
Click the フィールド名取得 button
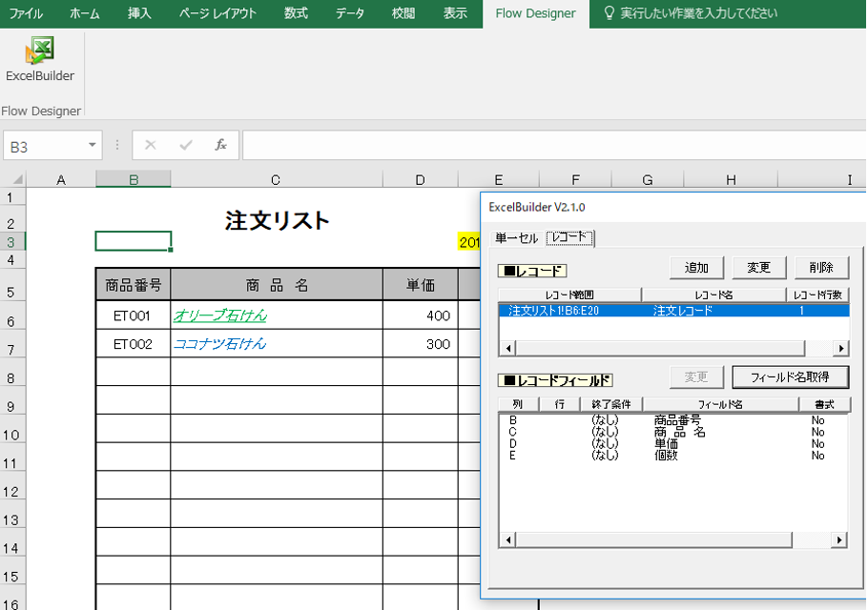[x=790, y=377]
